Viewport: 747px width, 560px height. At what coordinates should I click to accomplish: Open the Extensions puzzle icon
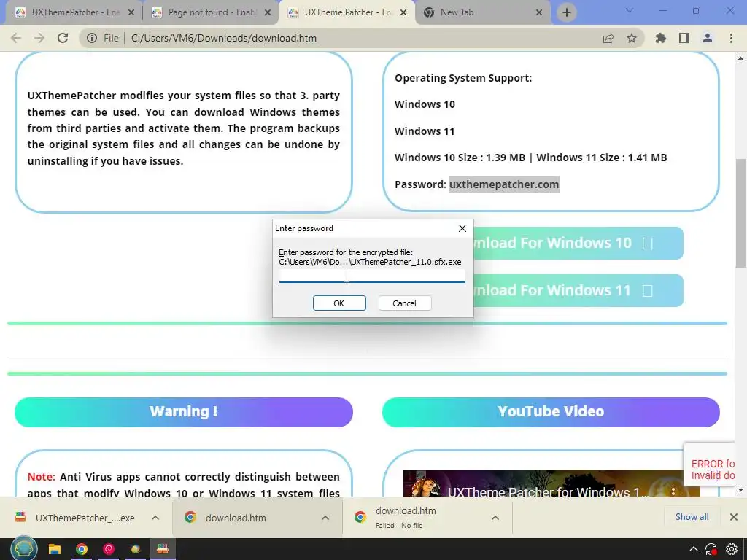(x=661, y=38)
